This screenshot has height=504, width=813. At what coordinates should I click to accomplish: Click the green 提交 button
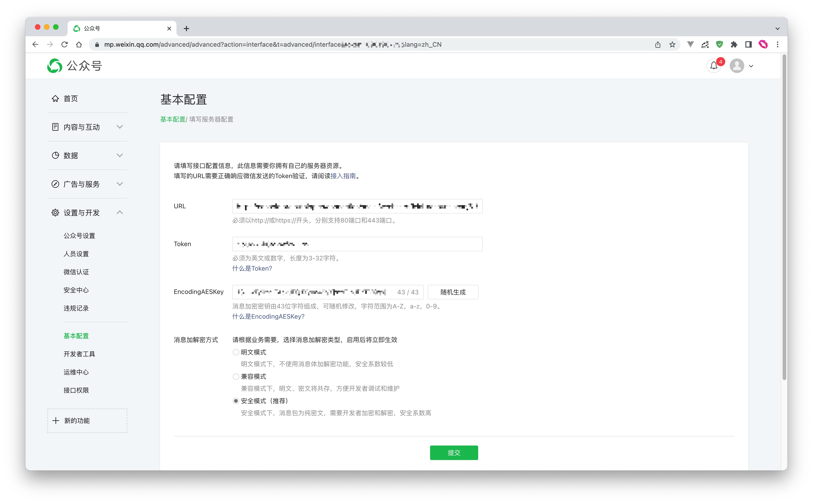[454, 452]
